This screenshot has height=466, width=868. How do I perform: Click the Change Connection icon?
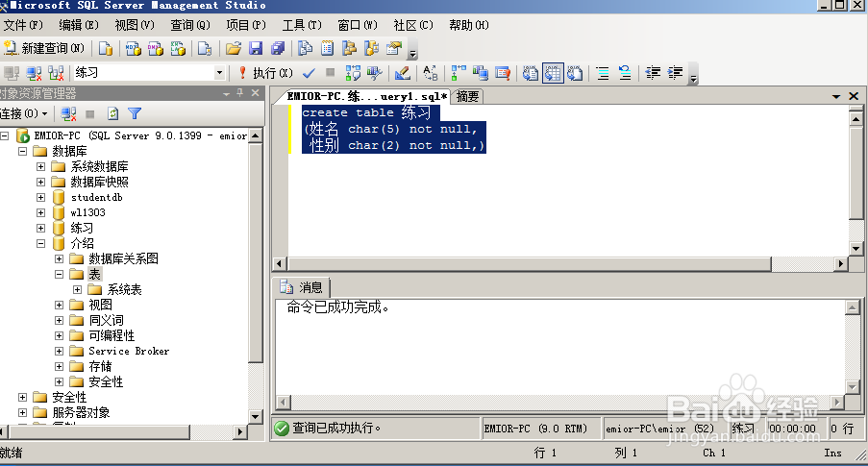coord(56,73)
